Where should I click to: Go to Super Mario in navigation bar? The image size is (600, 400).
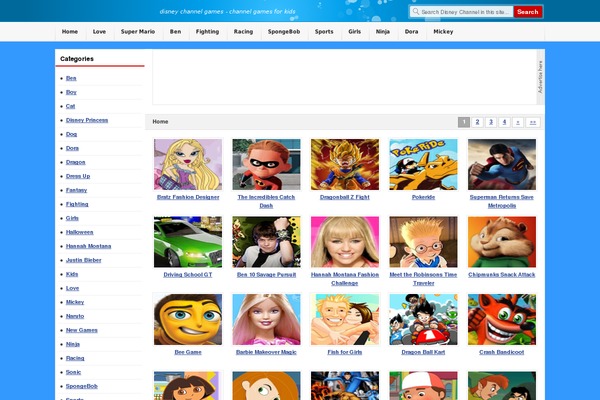pyautogui.click(x=138, y=32)
